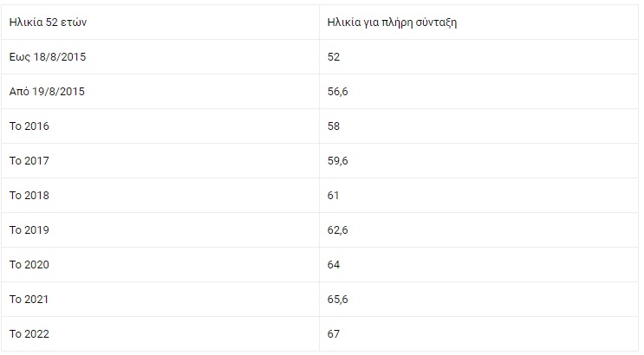Screen dimensions: 644x355
Task: Select the 'Το 2019' row label
Action: coord(29,229)
